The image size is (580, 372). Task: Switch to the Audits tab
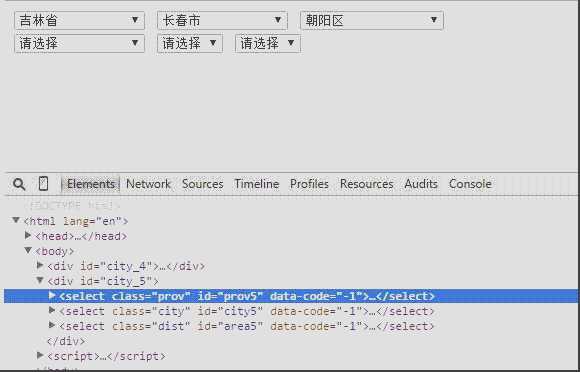tap(421, 184)
